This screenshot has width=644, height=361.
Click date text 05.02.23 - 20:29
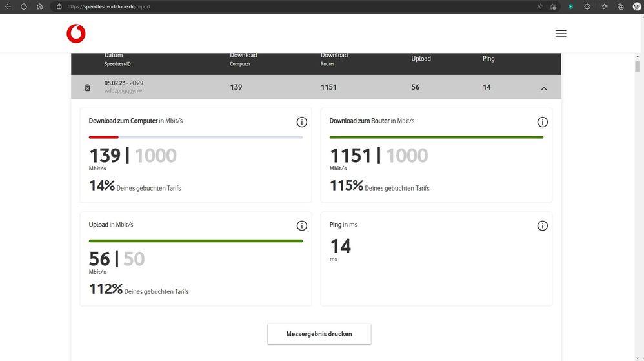coord(124,83)
